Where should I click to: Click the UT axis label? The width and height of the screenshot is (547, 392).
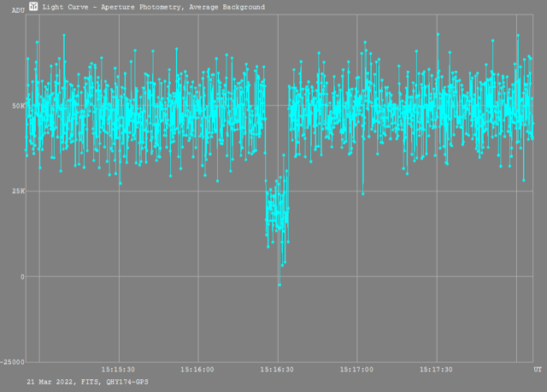tap(538, 369)
